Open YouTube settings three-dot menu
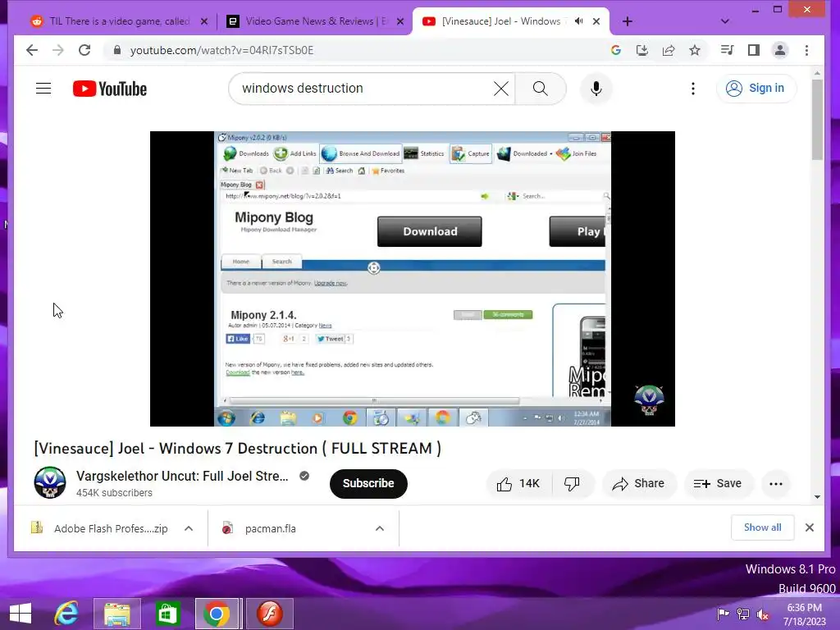840x630 pixels. tap(692, 89)
